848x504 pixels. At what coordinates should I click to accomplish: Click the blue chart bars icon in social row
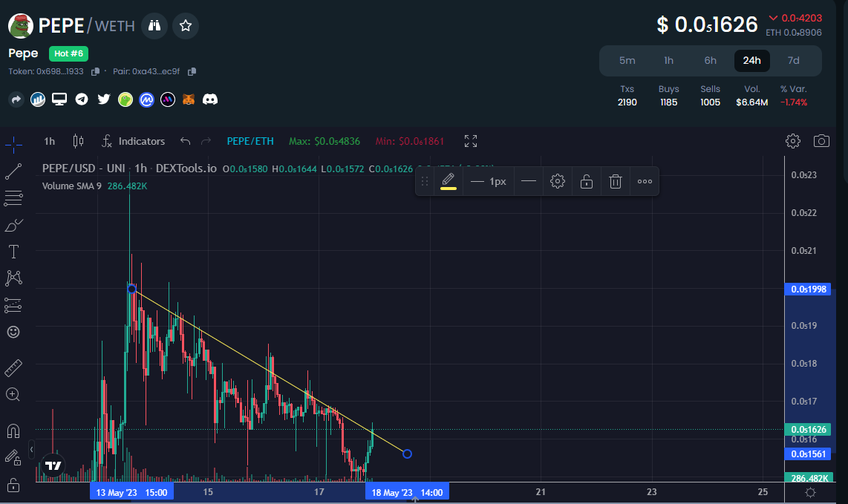[38, 99]
